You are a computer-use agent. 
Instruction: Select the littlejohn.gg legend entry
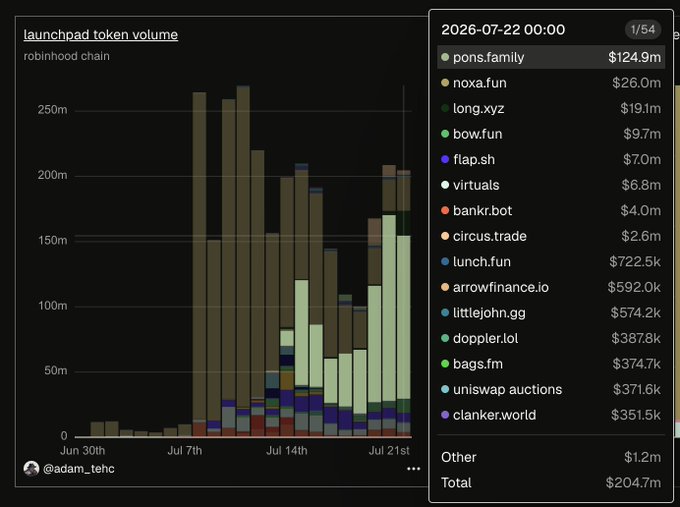pos(551,313)
